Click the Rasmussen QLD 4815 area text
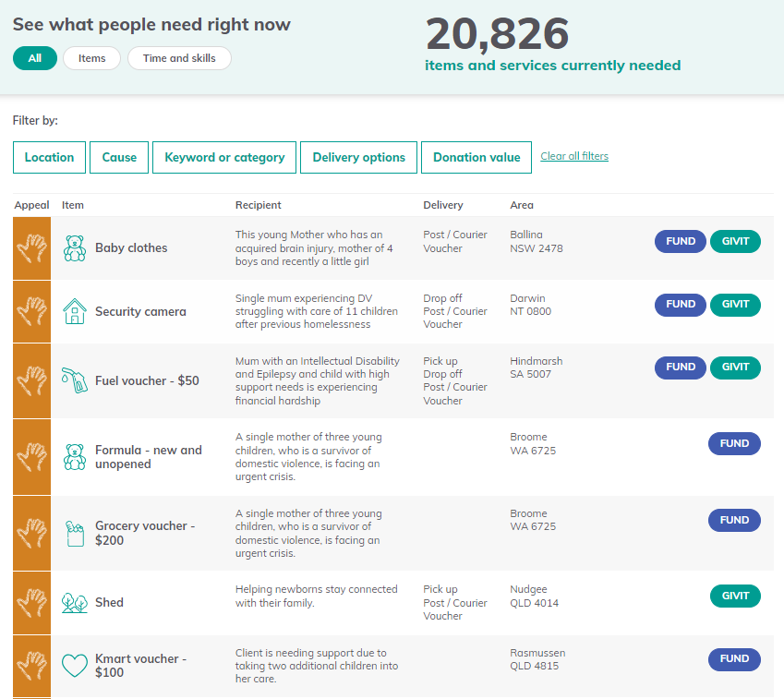Screen dimensions: 784x699 (537, 659)
